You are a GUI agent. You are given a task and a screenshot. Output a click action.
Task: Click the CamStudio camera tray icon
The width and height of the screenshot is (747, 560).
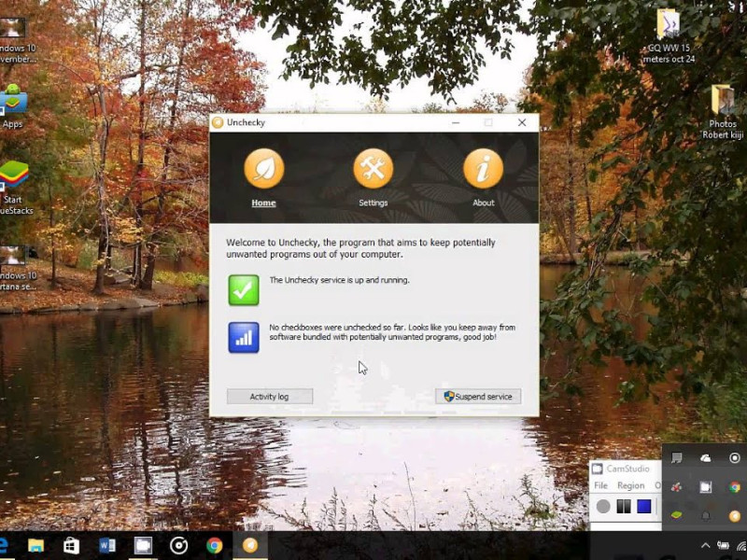(x=706, y=486)
